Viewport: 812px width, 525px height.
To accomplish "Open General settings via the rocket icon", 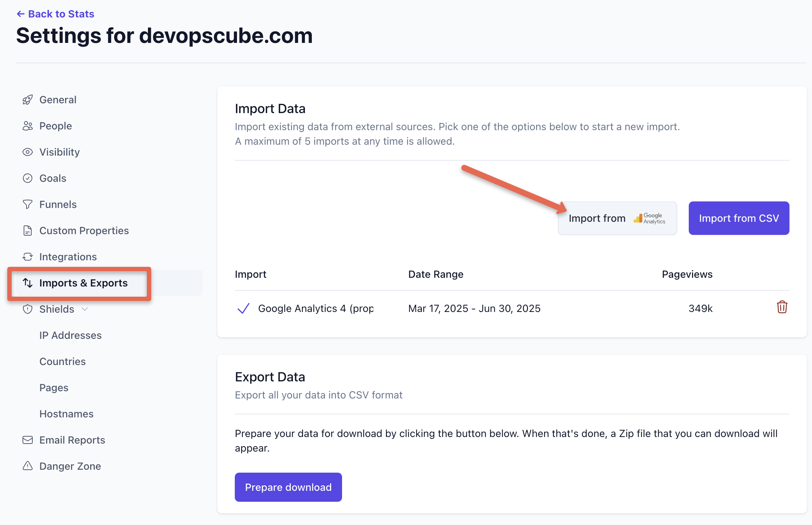I will tap(27, 99).
